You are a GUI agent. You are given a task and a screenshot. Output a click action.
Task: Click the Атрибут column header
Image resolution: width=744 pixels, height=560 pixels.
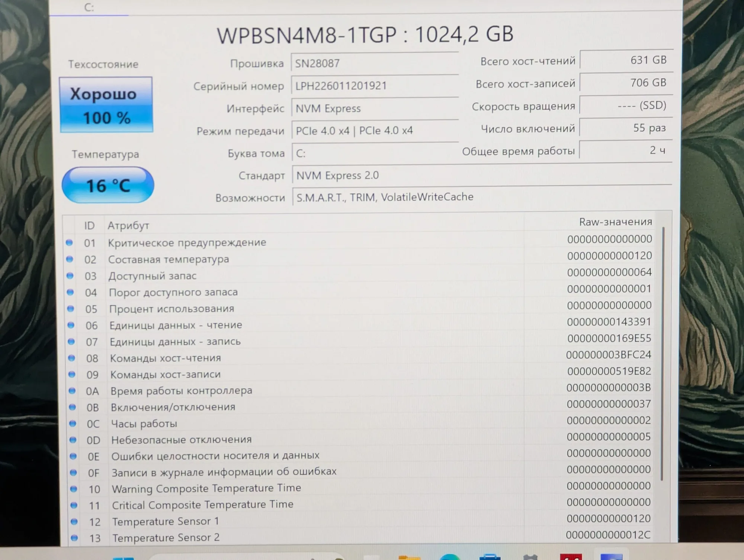pos(128,225)
